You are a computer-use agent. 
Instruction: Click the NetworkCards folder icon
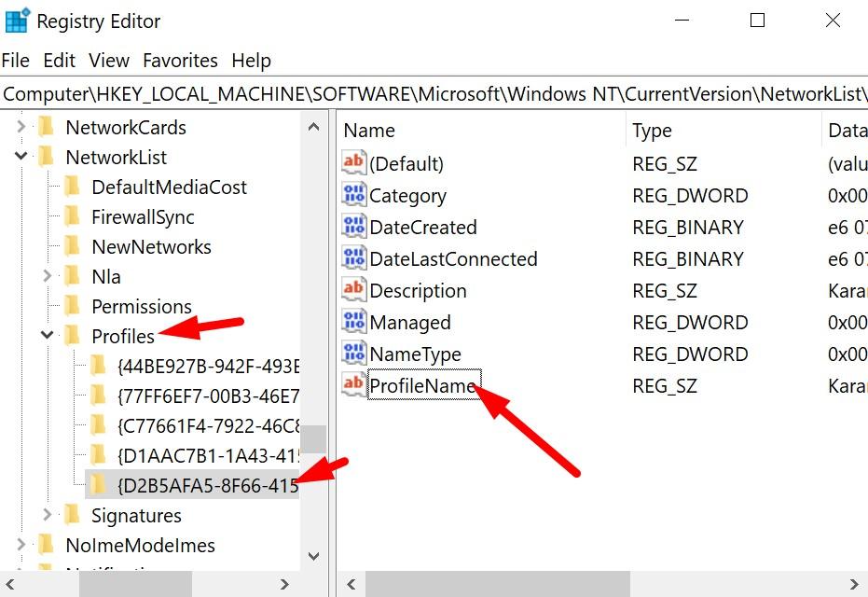[x=47, y=127]
